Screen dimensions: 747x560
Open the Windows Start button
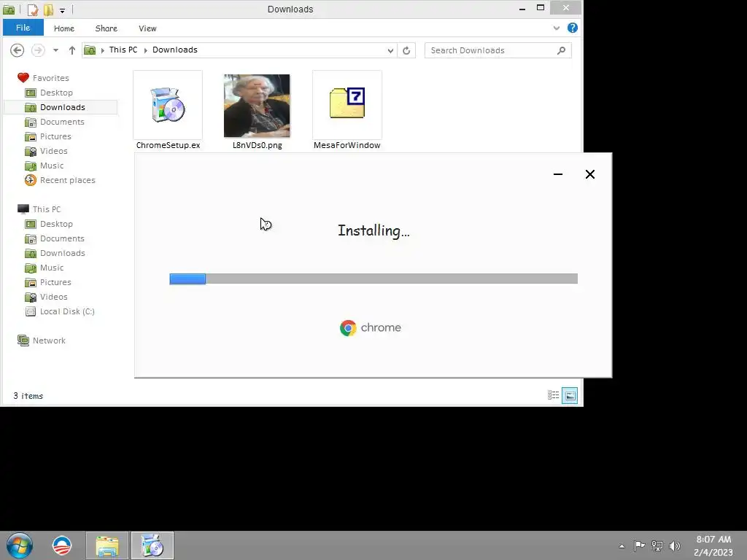19,545
